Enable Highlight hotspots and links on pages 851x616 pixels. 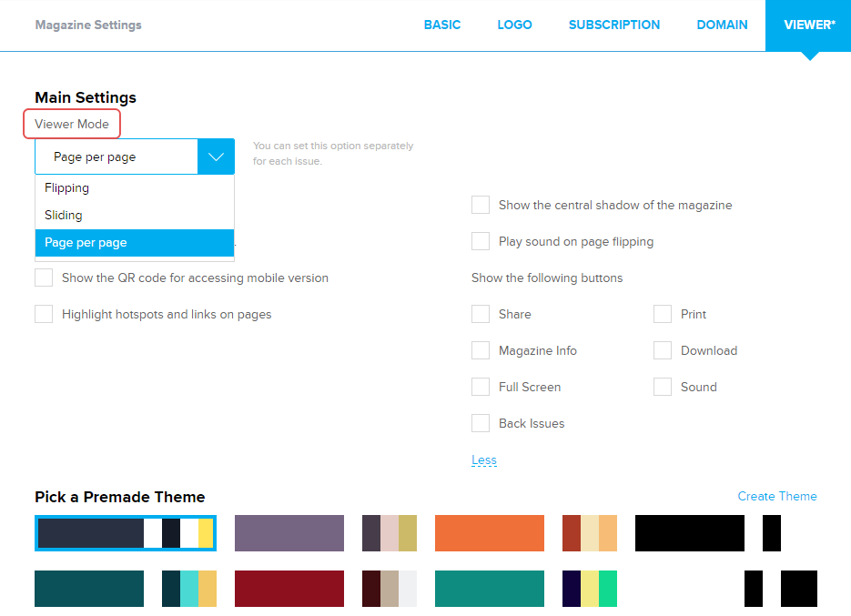click(x=44, y=315)
